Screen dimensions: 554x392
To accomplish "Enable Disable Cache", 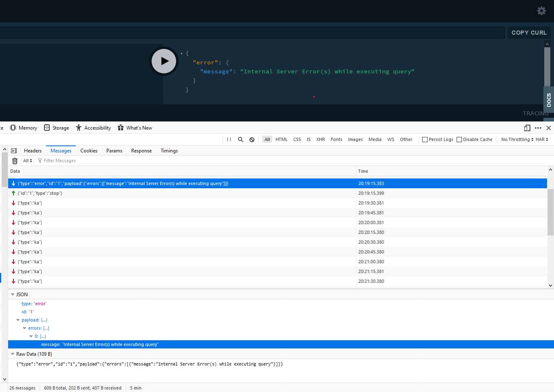I will (459, 139).
